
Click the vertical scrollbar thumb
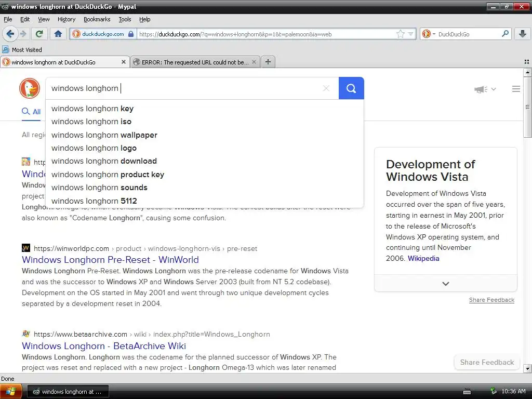(x=527, y=107)
